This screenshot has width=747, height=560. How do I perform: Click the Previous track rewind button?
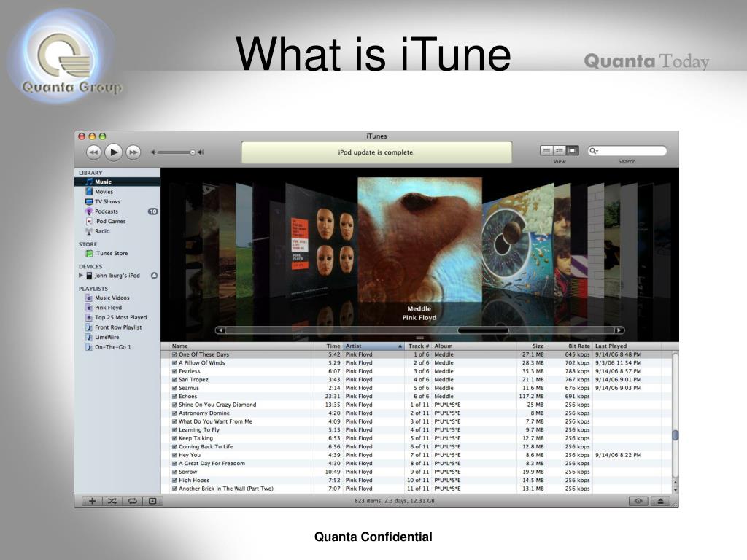[93, 152]
